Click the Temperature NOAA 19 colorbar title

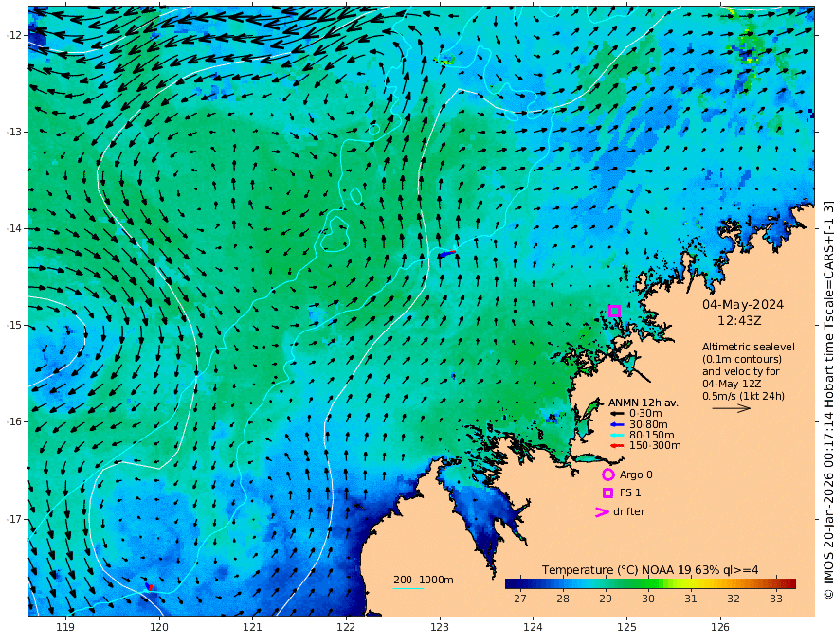coord(650,570)
